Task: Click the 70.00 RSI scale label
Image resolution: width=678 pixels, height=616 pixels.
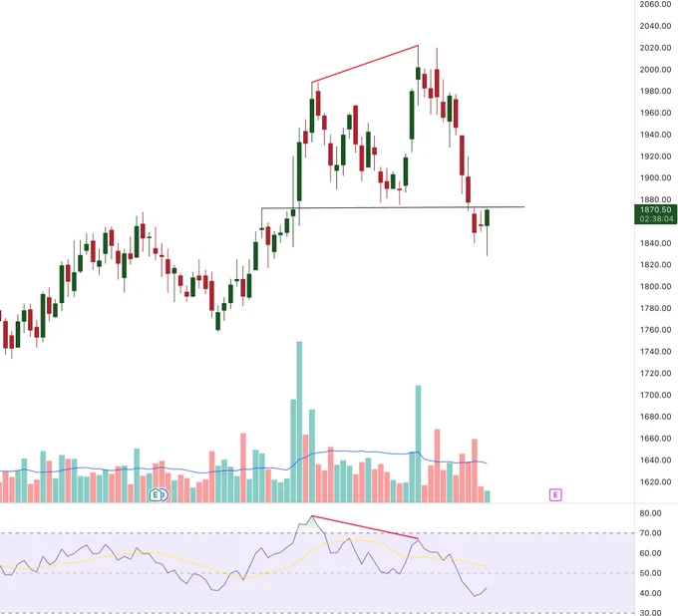Action: click(x=650, y=533)
